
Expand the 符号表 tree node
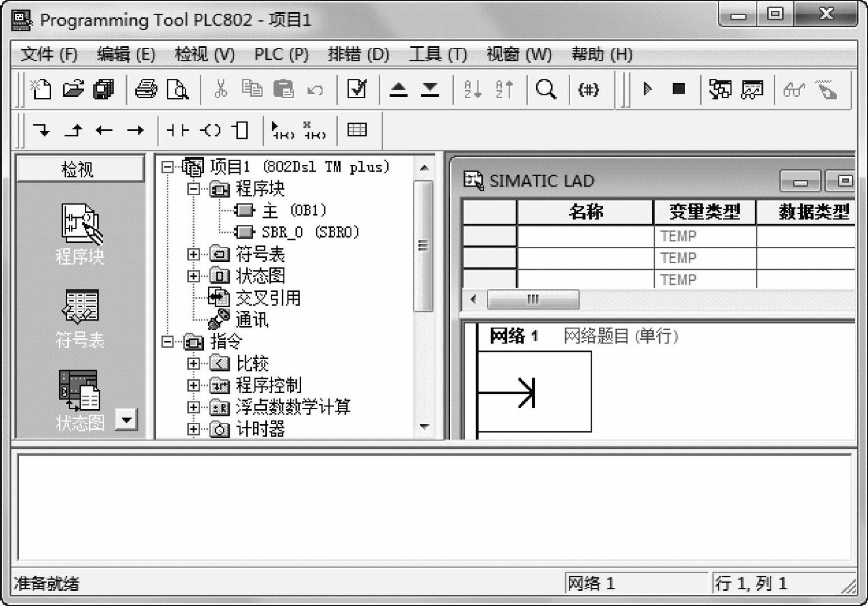click(x=193, y=254)
